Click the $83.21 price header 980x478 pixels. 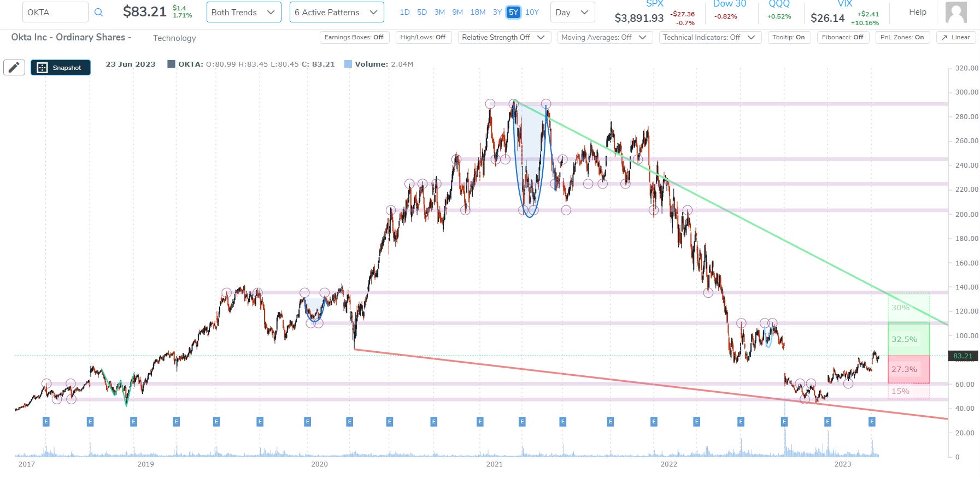point(144,11)
